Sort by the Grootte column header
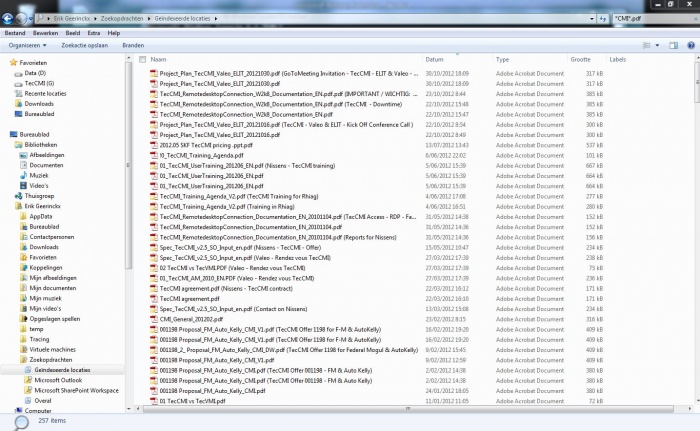This screenshot has height=431, width=700. click(580, 59)
